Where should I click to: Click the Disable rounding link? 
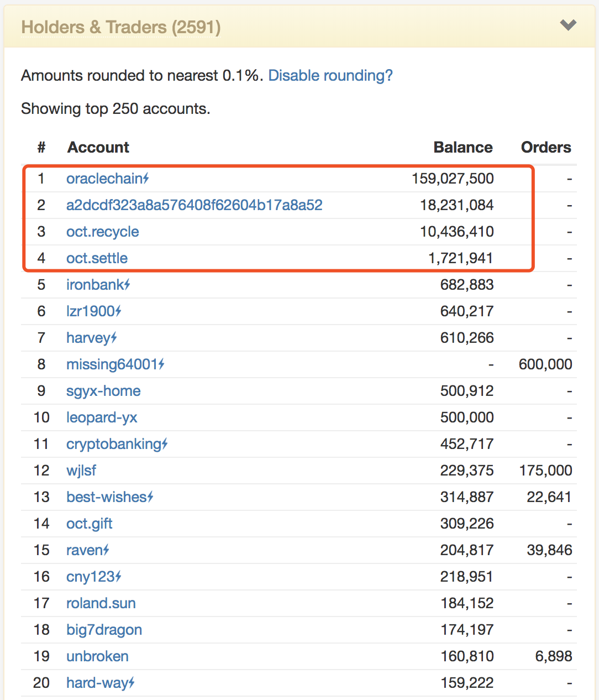click(x=330, y=75)
